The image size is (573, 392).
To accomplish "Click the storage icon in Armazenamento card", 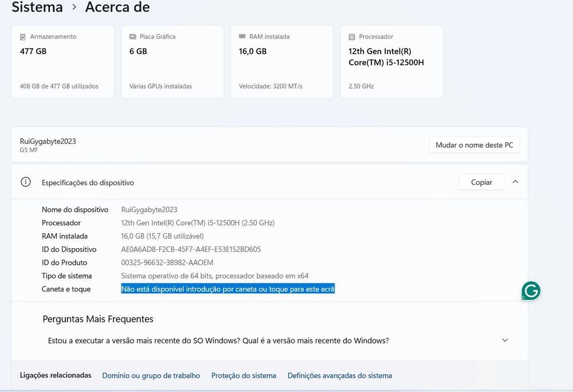I will tap(23, 37).
